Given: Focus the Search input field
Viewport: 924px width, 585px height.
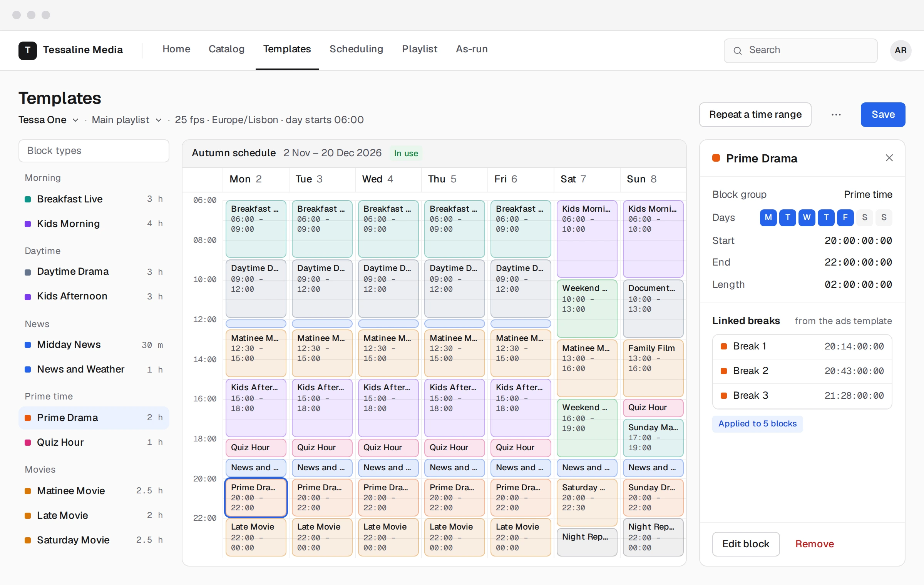Looking at the screenshot, I should [x=800, y=50].
